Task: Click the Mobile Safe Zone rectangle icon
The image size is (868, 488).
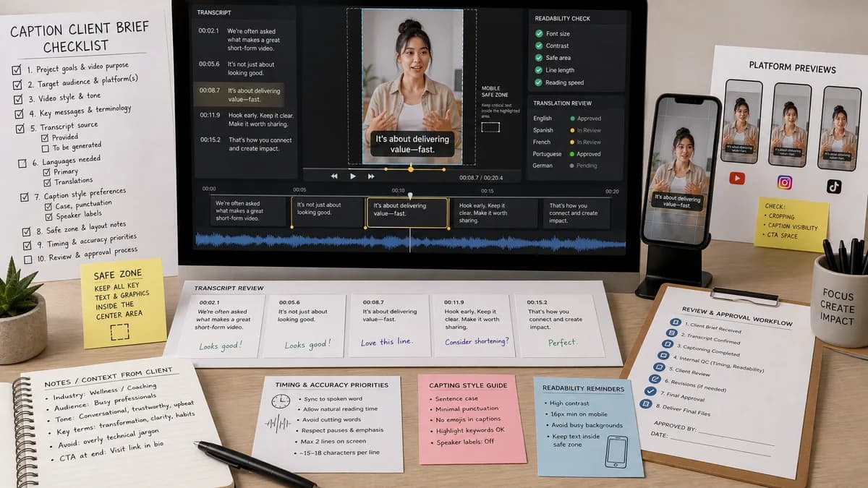Action: (x=490, y=127)
